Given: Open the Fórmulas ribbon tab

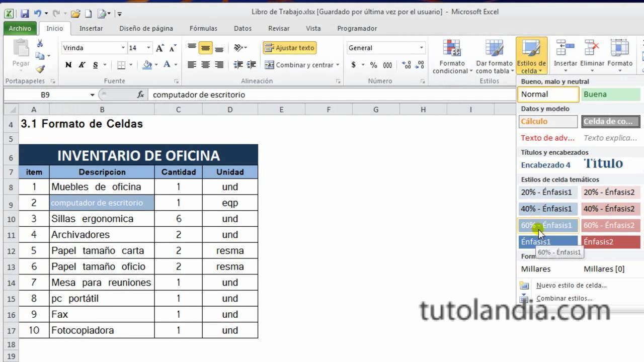Looking at the screenshot, I should 203,29.
